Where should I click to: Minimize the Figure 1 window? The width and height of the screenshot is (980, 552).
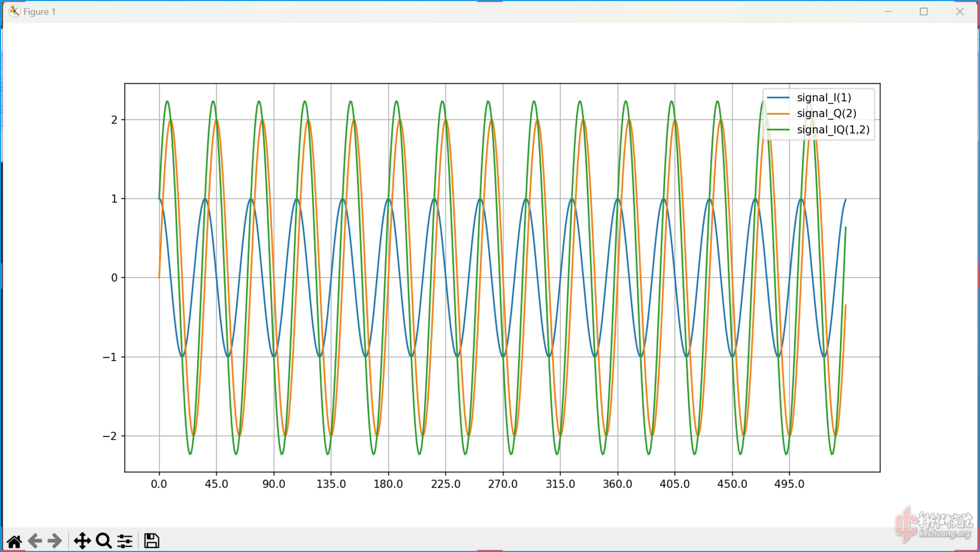coord(888,11)
